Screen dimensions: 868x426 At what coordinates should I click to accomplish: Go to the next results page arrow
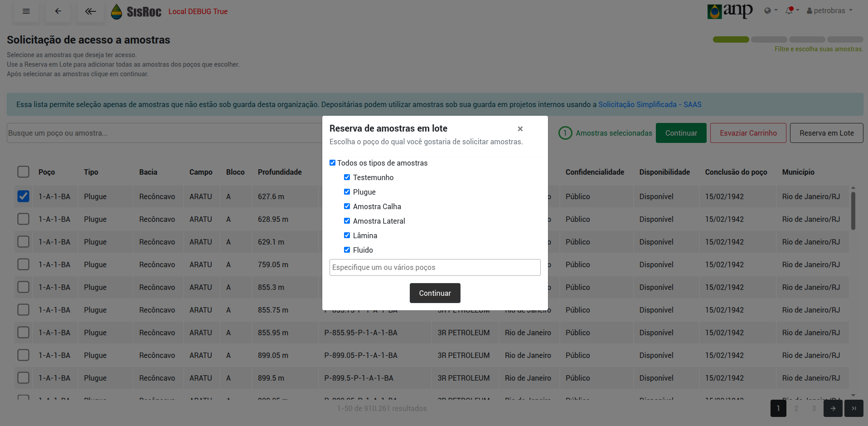tap(833, 408)
